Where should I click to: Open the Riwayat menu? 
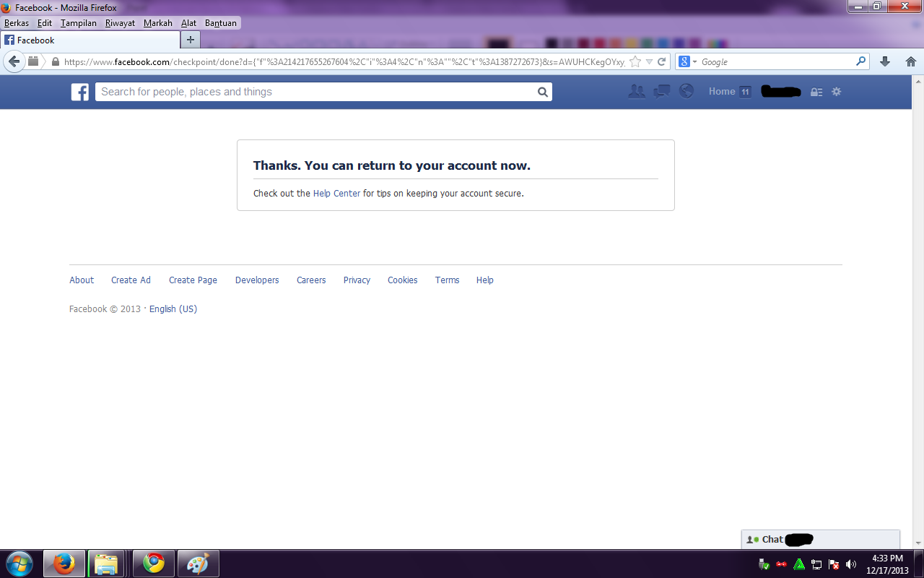click(120, 23)
